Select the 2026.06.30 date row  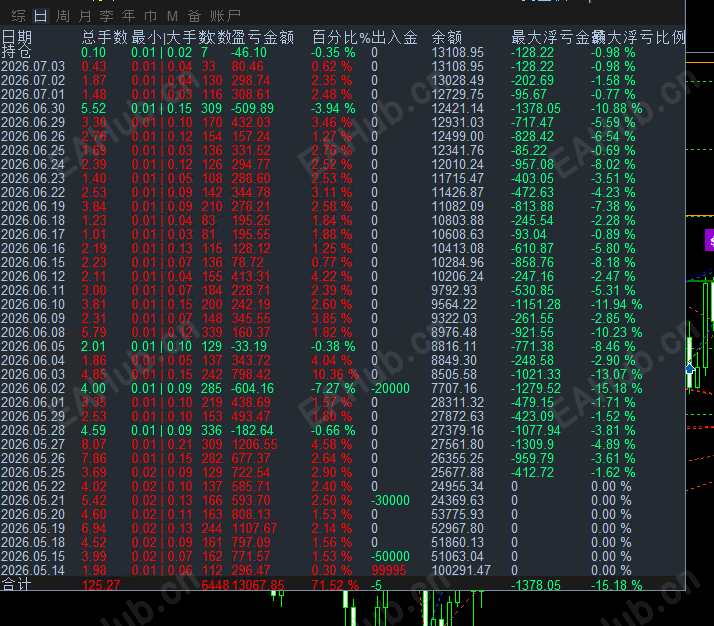pyautogui.click(x=33, y=108)
